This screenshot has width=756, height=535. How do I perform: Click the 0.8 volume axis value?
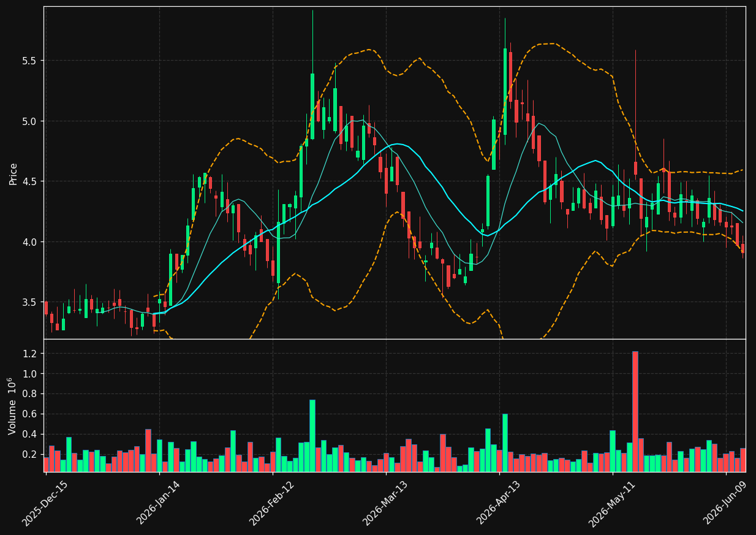pos(30,394)
